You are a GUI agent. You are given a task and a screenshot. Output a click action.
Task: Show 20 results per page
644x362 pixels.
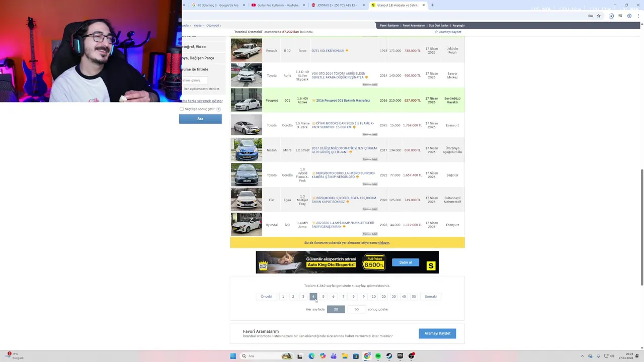(x=336, y=309)
